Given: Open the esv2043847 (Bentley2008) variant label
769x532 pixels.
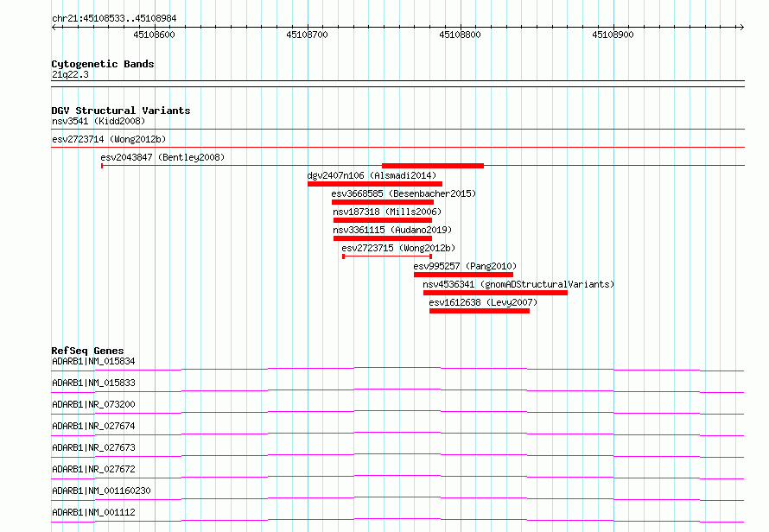Looking at the screenshot, I should point(162,157).
